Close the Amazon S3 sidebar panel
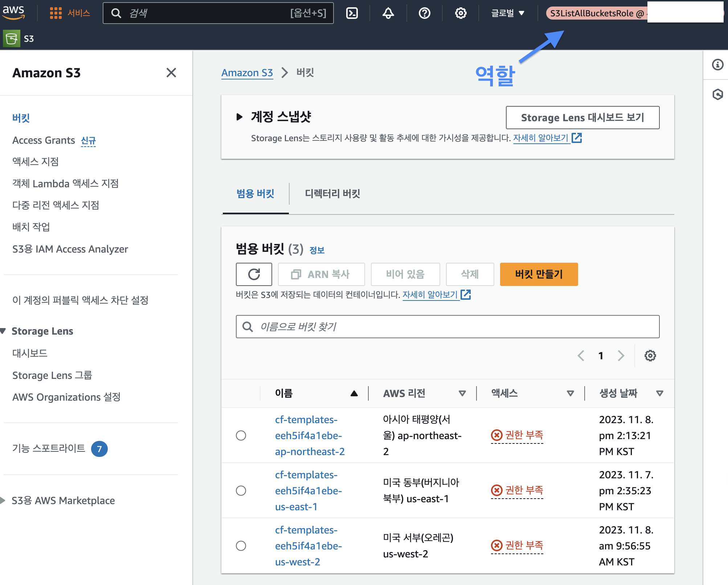This screenshot has height=585, width=728. tap(171, 73)
